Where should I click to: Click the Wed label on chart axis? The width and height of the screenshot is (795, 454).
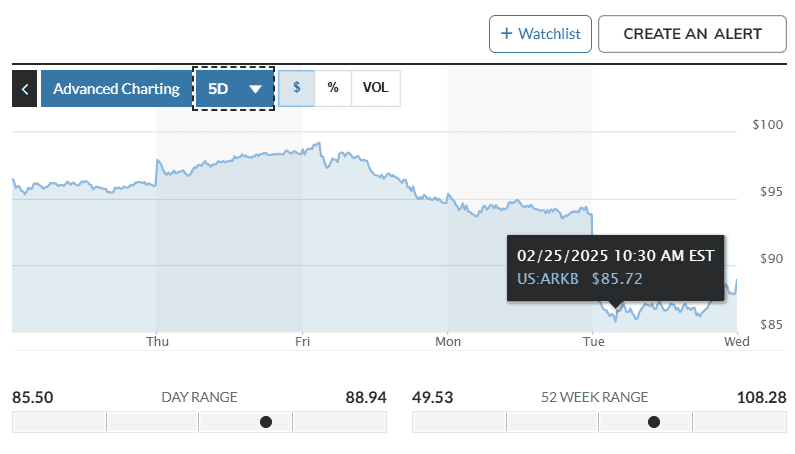click(x=737, y=341)
